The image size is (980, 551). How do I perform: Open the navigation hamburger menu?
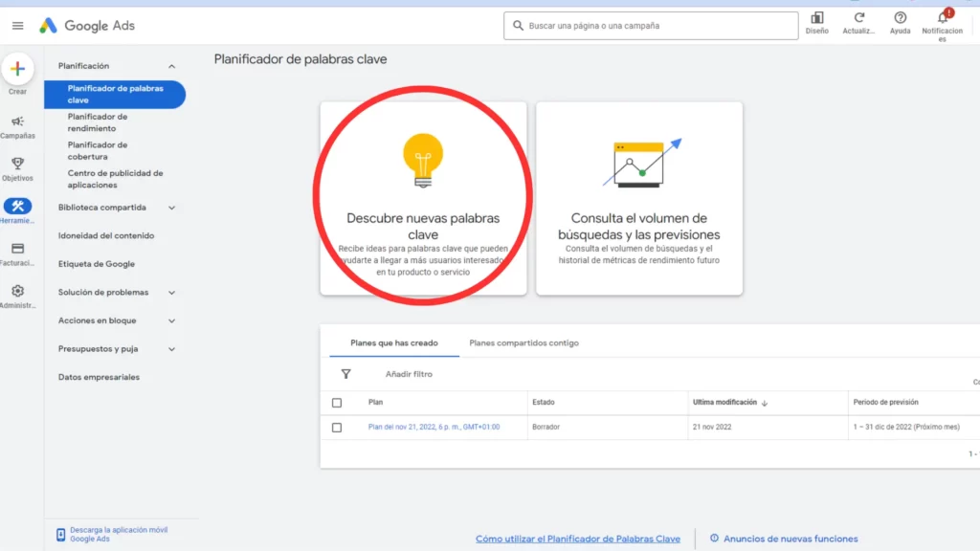[17, 25]
